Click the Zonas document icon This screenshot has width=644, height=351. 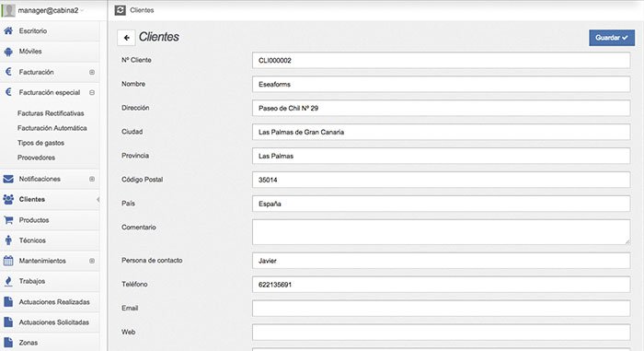point(8,343)
